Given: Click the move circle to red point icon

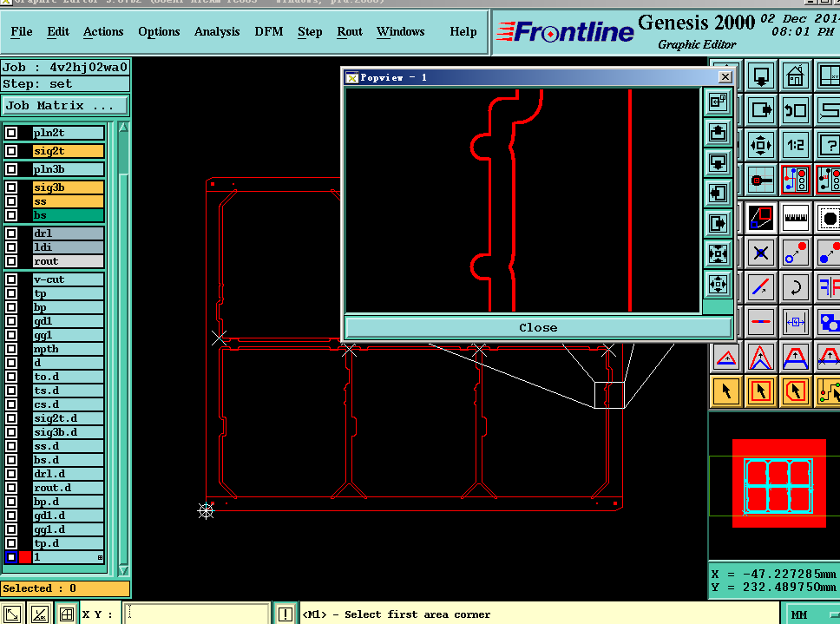Looking at the screenshot, I should pyautogui.click(x=795, y=253).
